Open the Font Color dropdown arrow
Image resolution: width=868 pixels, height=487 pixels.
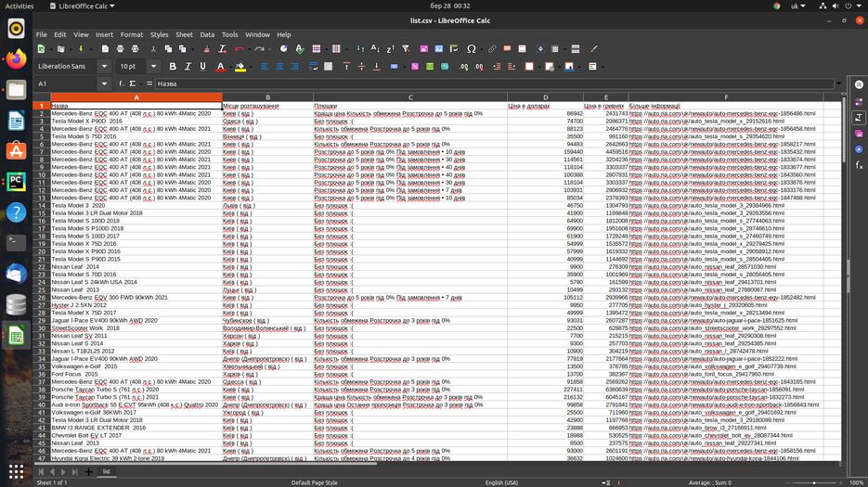[229, 67]
